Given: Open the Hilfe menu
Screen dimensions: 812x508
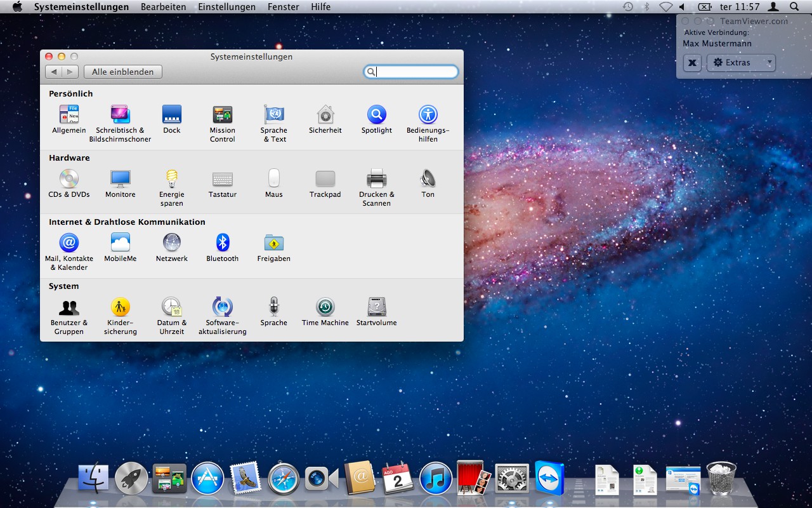Looking at the screenshot, I should pos(321,7).
